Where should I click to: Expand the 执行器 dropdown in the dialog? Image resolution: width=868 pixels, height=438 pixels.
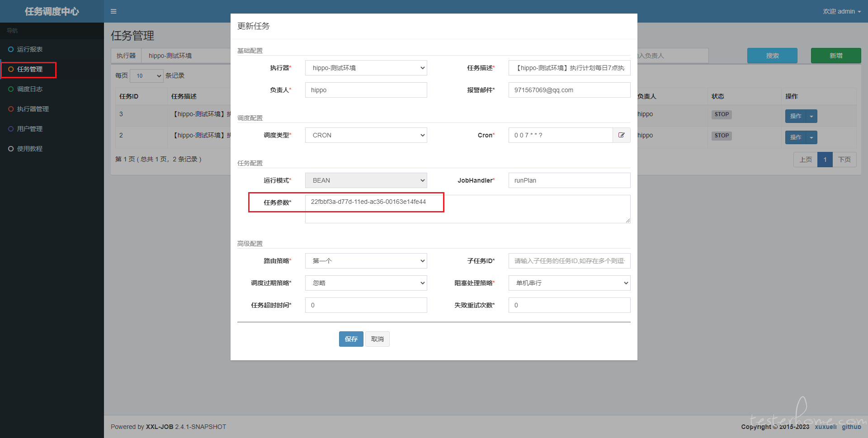coord(366,68)
